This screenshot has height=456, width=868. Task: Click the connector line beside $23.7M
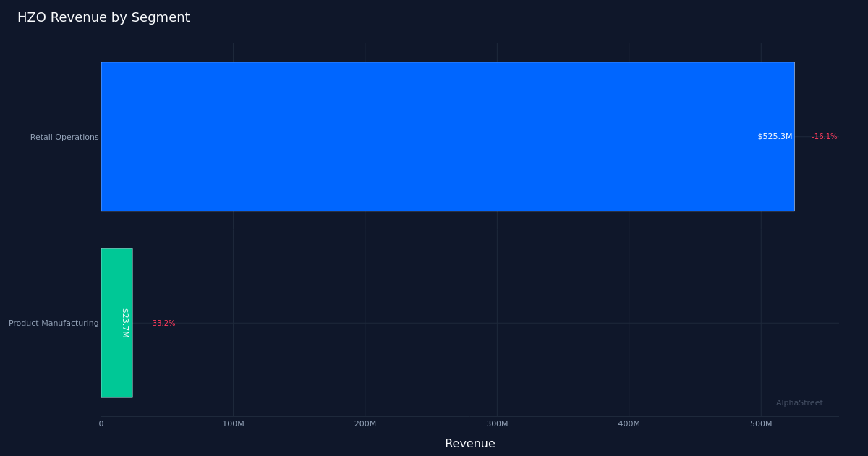pos(143,323)
